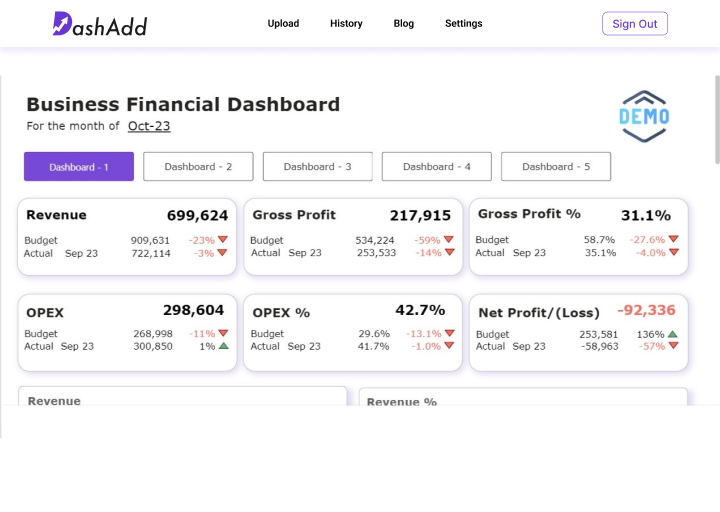Click OPEX total 298,604
The height and width of the screenshot is (512, 720).
pyautogui.click(x=193, y=310)
